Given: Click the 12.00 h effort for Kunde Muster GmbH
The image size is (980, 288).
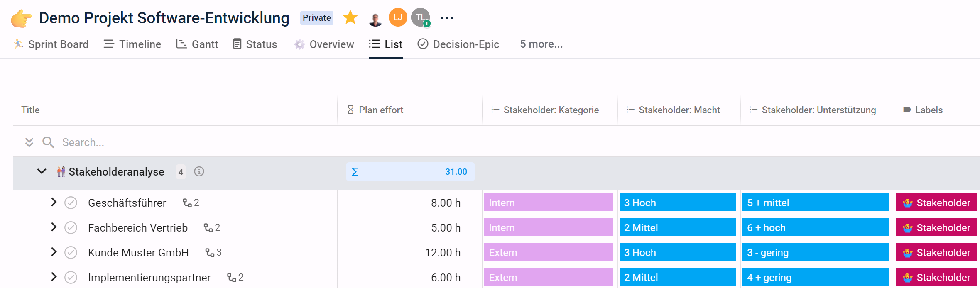Looking at the screenshot, I should tap(443, 253).
